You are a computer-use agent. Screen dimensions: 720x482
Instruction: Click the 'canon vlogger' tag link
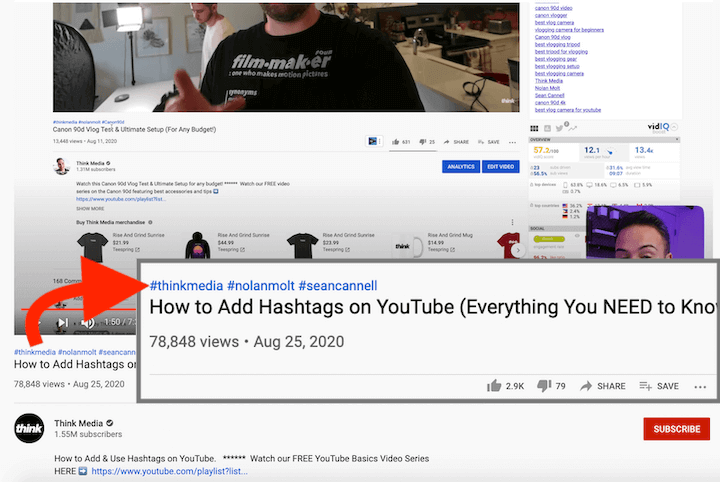[x=551, y=15]
